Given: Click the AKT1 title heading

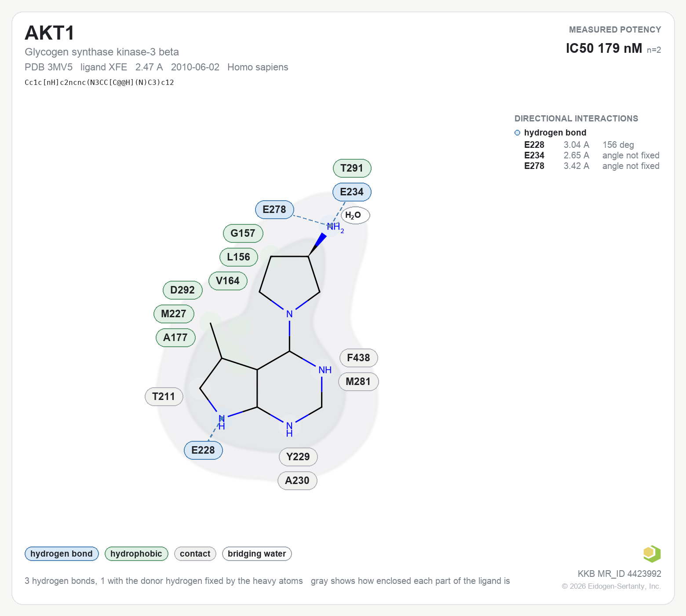Looking at the screenshot, I should 50,33.
